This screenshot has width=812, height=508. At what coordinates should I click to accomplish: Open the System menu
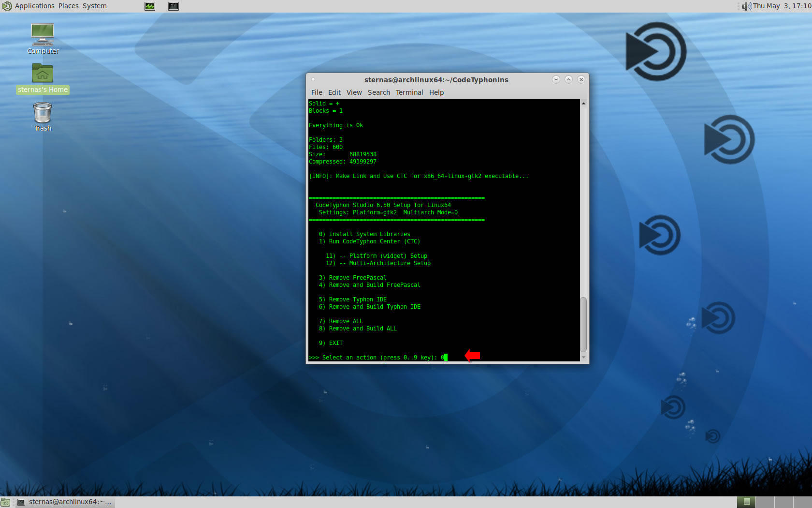(x=95, y=6)
